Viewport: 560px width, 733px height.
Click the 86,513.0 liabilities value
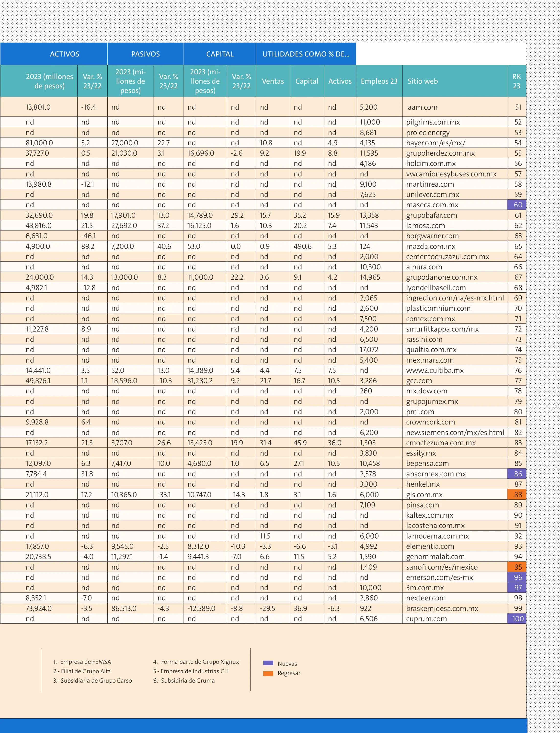pyautogui.click(x=124, y=609)
